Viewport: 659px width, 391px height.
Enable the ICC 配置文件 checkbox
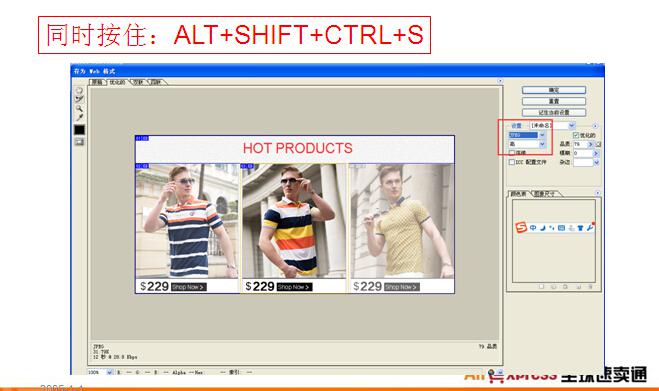click(x=511, y=162)
